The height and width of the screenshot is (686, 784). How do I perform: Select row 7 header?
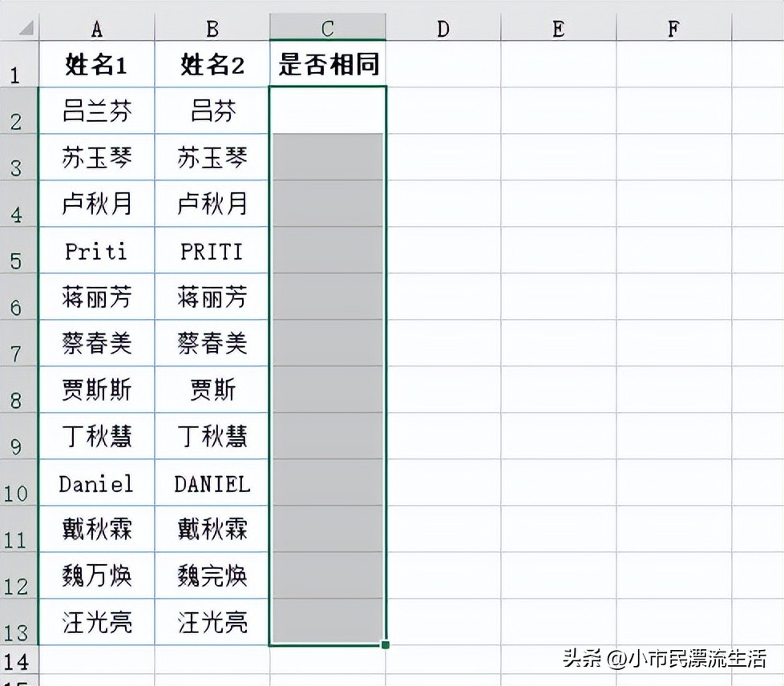tap(18, 343)
